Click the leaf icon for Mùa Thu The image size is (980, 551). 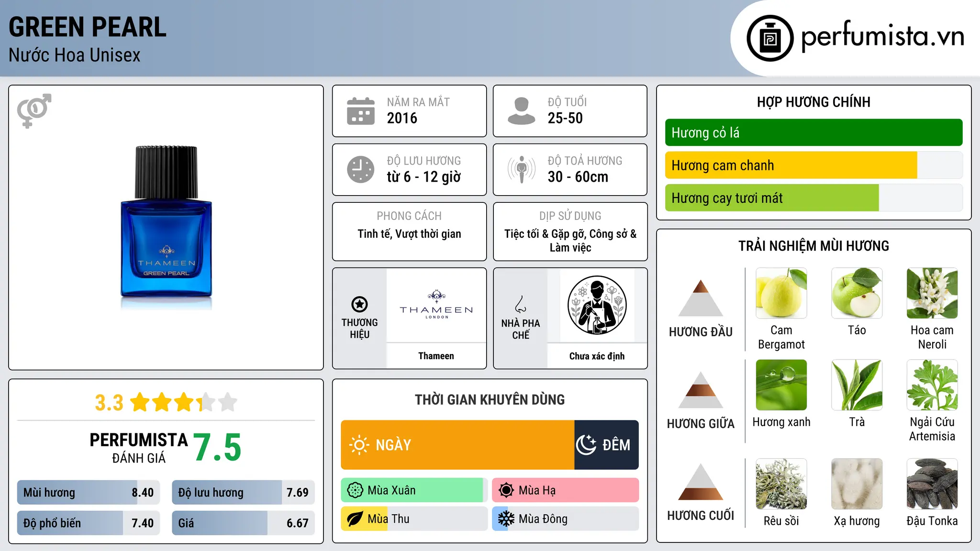355,519
